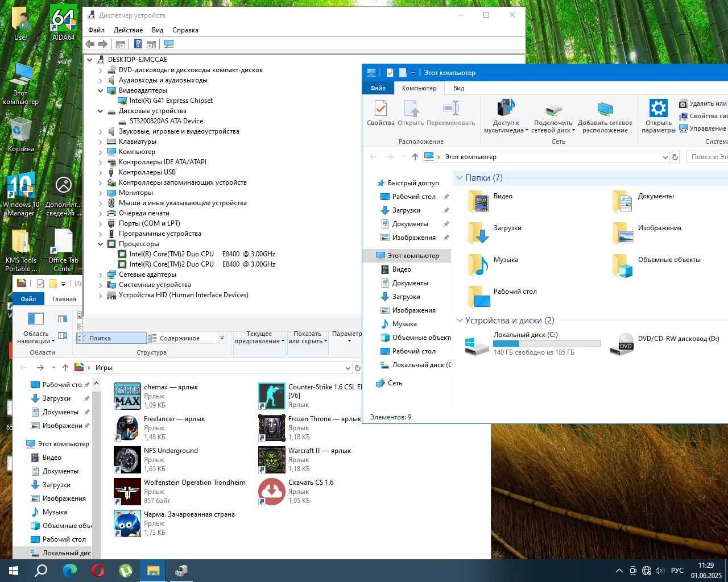The height and width of the screenshot is (582, 728).
Task: Open Действие menu in Device Manager
Action: (x=128, y=30)
